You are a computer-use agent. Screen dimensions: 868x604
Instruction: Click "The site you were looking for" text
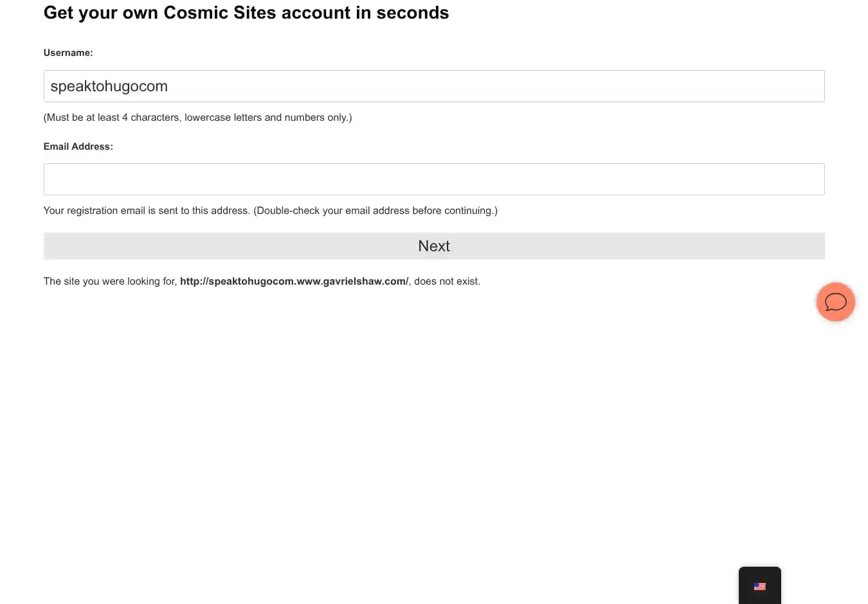110,281
